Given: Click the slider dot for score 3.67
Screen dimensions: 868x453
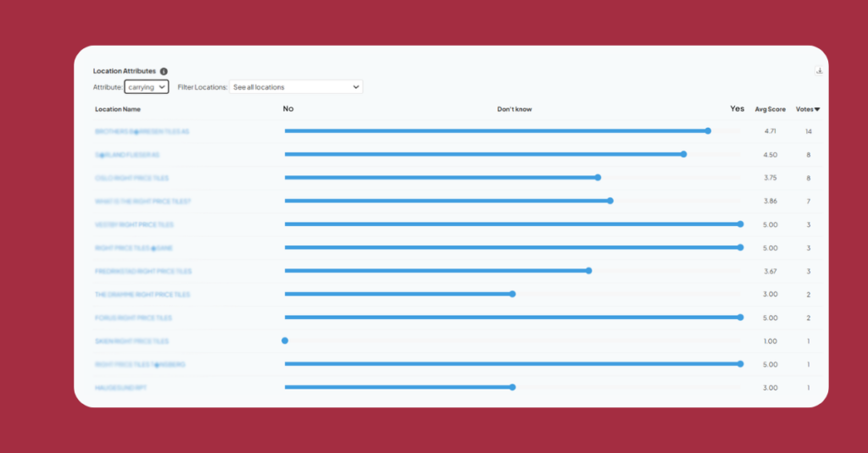Looking at the screenshot, I should point(588,271).
